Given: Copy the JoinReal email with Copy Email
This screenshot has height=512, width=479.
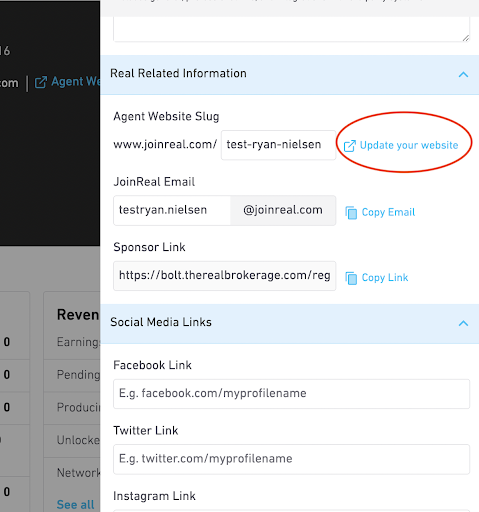Looking at the screenshot, I should (388, 212).
